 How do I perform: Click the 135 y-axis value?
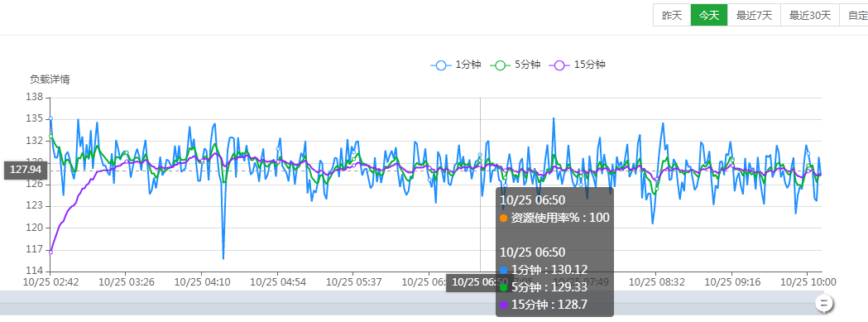[34, 119]
